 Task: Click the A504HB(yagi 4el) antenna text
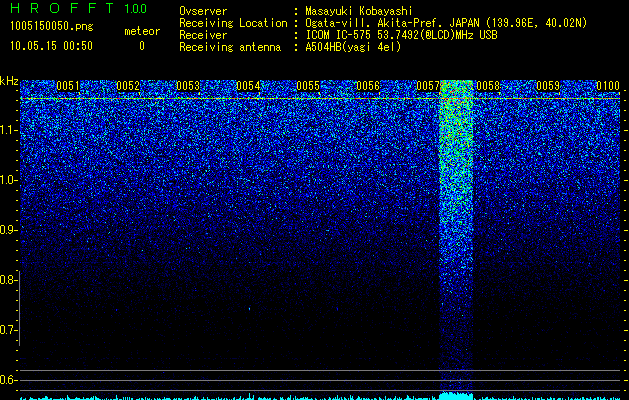point(353,47)
